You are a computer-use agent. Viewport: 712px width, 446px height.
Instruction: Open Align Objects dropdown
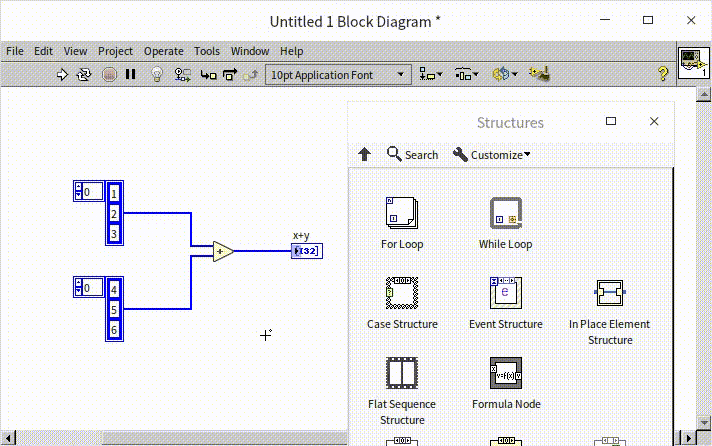[431, 74]
